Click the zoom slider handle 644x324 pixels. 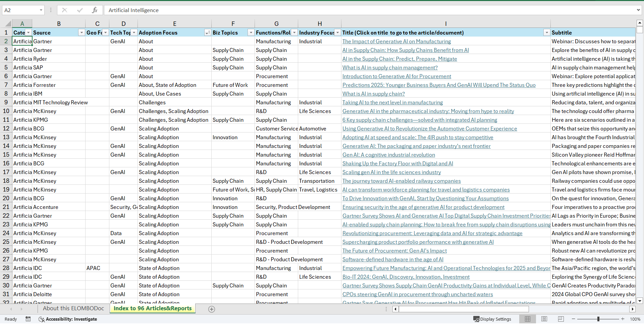tap(598, 319)
